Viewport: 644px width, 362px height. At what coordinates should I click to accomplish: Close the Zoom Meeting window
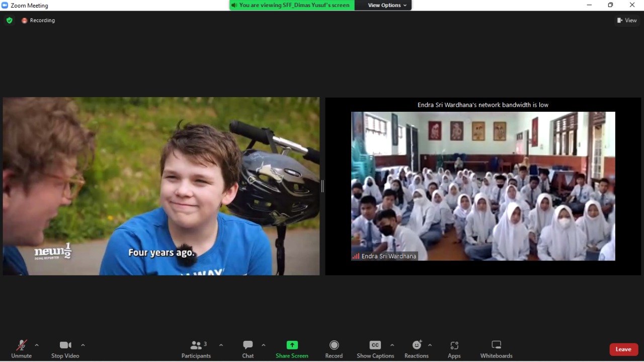[x=632, y=5]
